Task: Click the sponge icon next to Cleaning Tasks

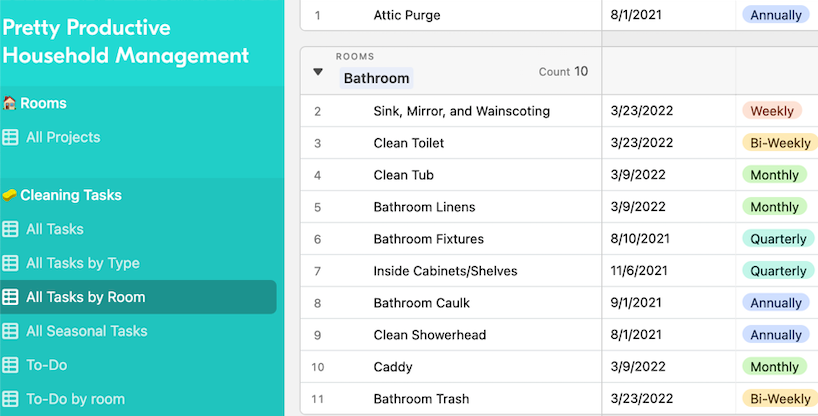Action: pos(9,195)
